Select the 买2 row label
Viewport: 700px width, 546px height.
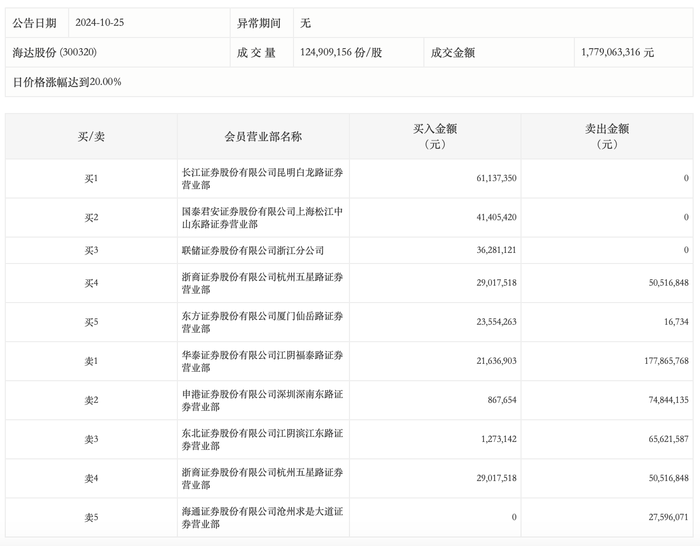91,217
